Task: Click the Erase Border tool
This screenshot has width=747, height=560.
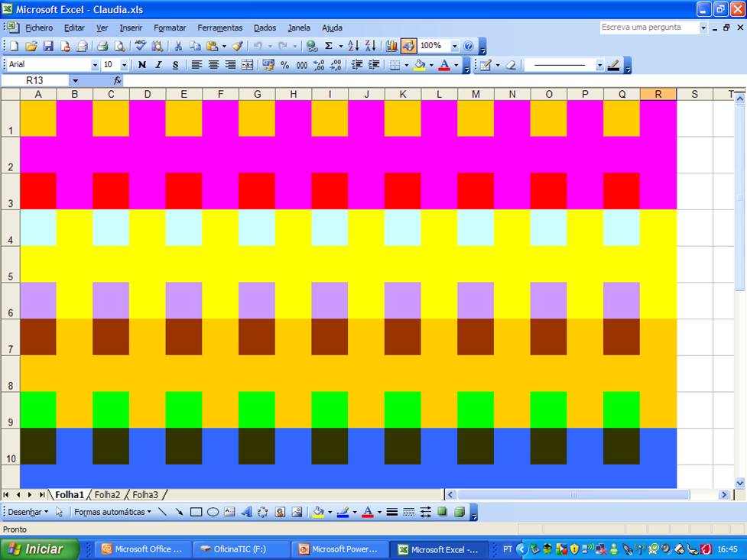Action: (x=511, y=65)
